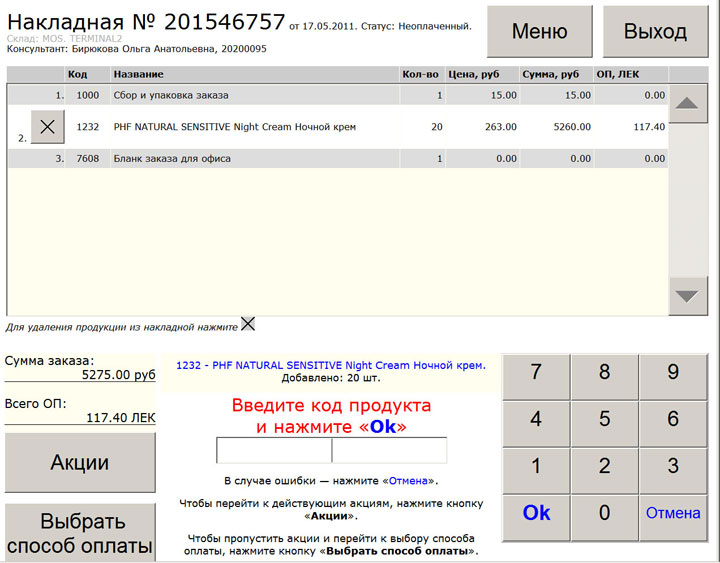720x563 pixels.
Task: Tap keypad digit 6
Action: 673,424
